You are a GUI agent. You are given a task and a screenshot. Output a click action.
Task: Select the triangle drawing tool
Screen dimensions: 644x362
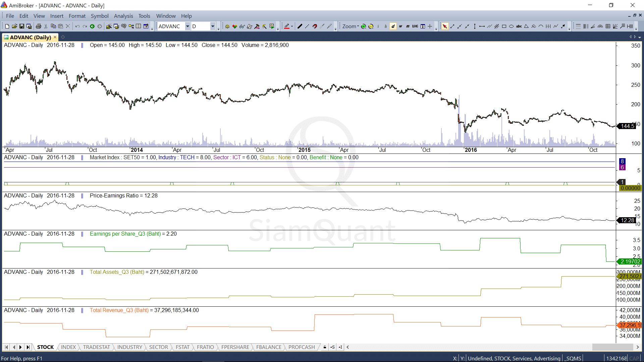[526, 26]
